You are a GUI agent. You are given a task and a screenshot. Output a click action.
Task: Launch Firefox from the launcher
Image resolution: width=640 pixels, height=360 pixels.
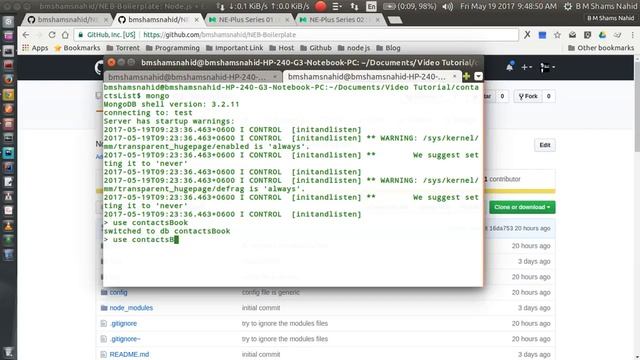[8, 80]
